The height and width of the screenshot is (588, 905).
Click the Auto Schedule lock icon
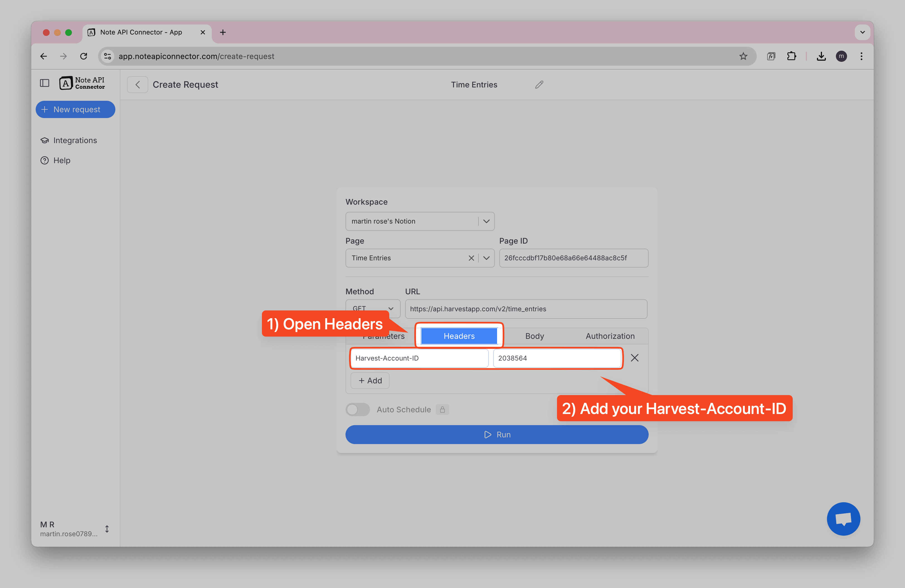(x=442, y=410)
